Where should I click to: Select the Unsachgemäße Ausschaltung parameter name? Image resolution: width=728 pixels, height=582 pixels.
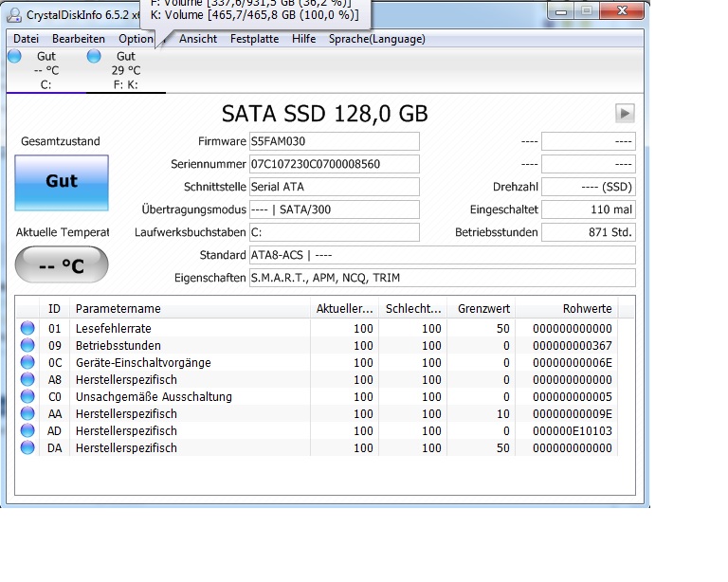(x=154, y=397)
